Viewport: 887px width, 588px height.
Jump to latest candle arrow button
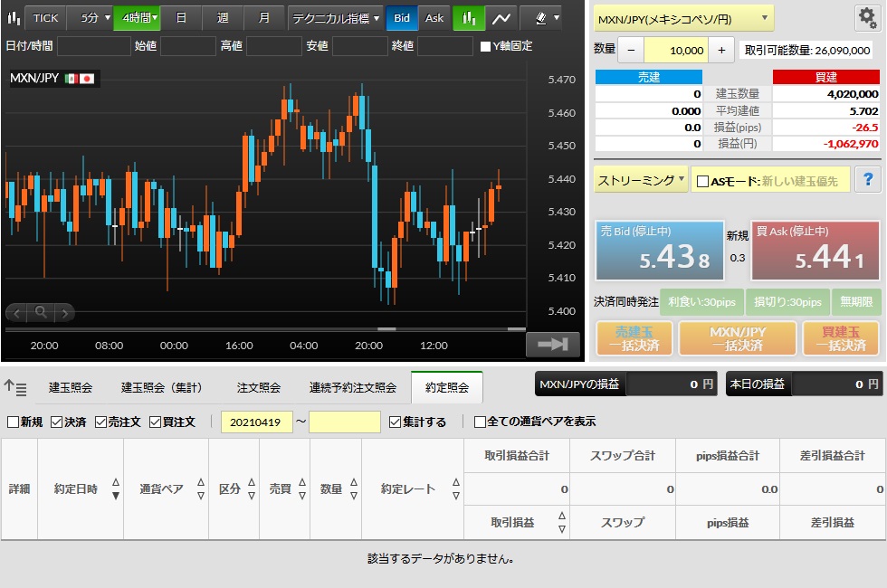pos(552,344)
